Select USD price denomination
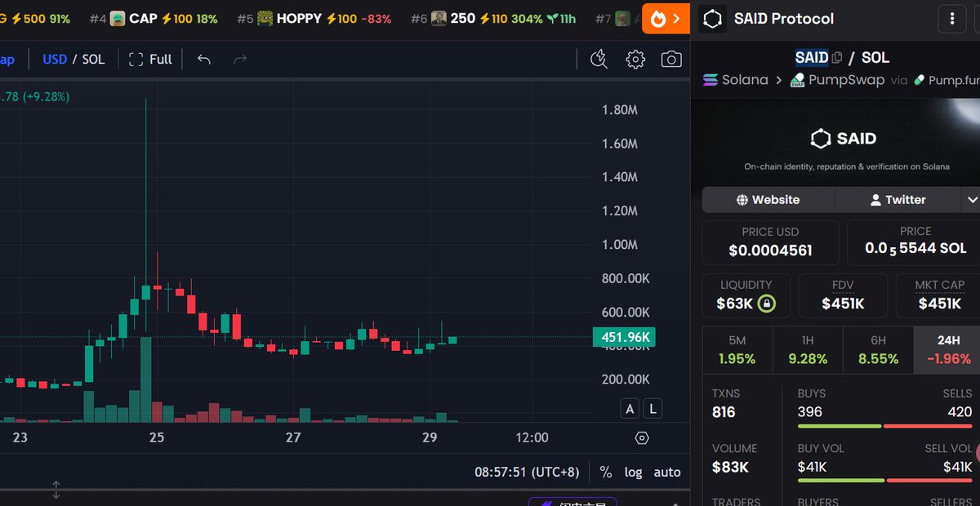 tap(55, 59)
